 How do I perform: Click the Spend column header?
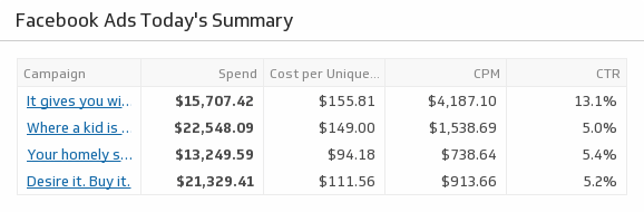(x=237, y=74)
